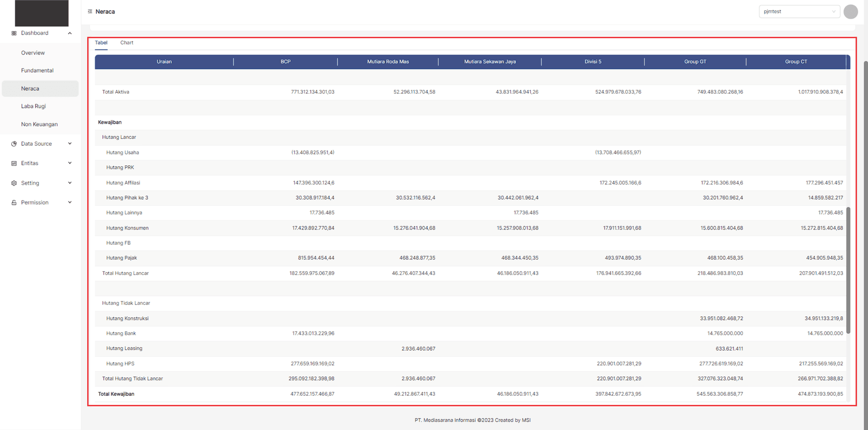The image size is (868, 430).
Task: Click the Mutiara Roda Mas column header
Action: (x=388, y=62)
